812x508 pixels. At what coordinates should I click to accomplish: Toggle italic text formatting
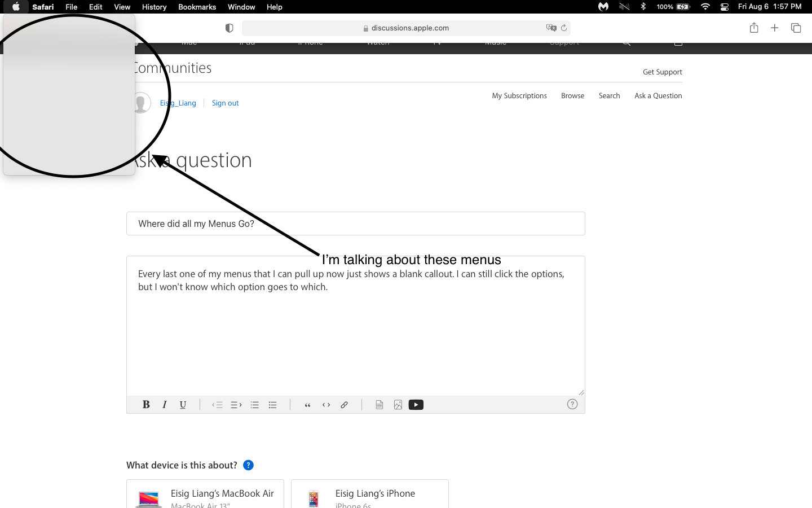(165, 405)
